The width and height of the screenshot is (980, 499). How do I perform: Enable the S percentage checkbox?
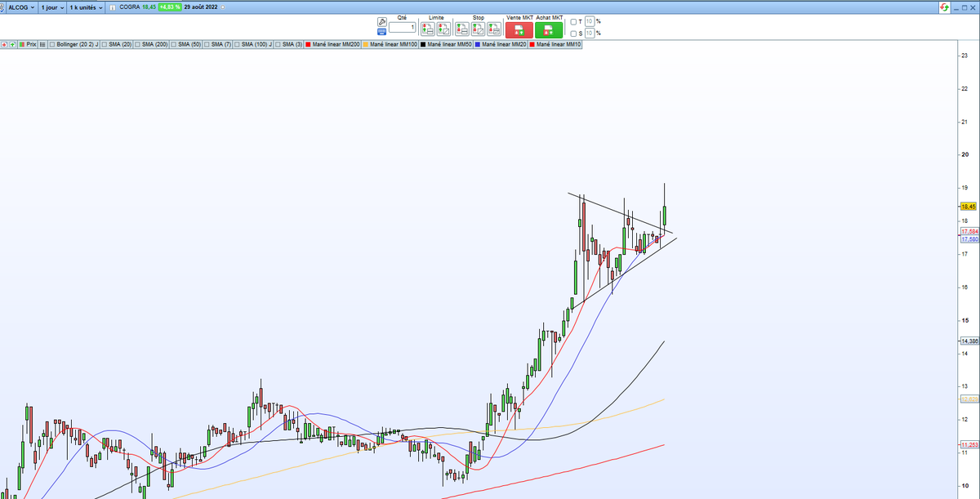[574, 33]
